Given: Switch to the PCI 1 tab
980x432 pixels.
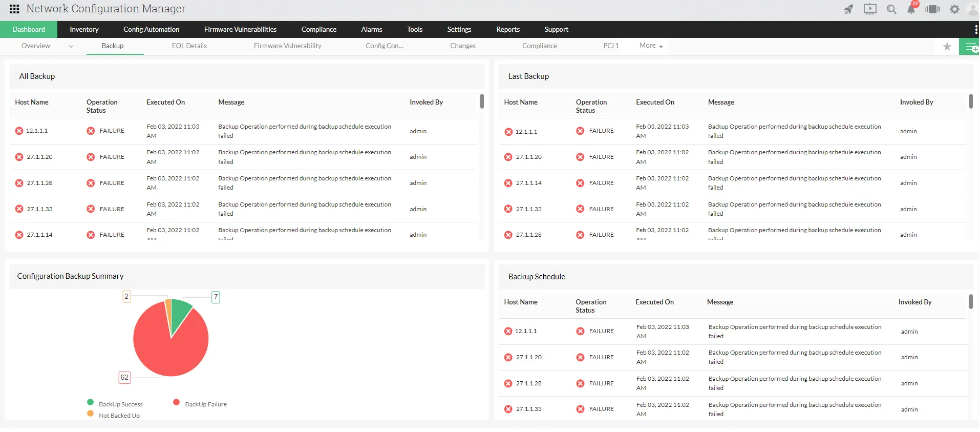Looking at the screenshot, I should coord(611,46).
